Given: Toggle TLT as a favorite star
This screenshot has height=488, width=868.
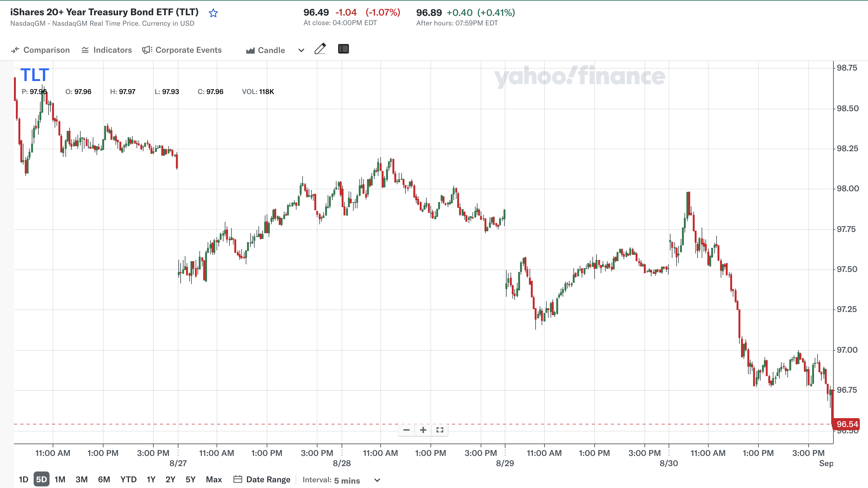Looking at the screenshot, I should coord(213,13).
